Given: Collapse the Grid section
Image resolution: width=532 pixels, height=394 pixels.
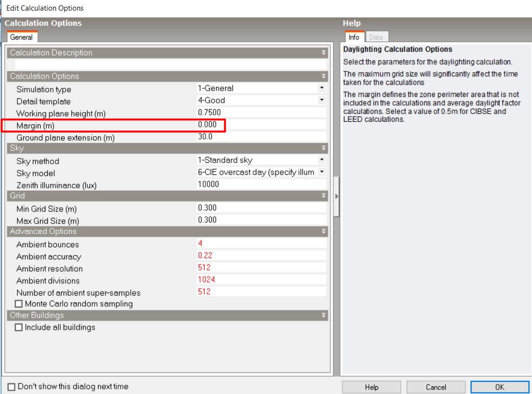Looking at the screenshot, I should tap(323, 196).
